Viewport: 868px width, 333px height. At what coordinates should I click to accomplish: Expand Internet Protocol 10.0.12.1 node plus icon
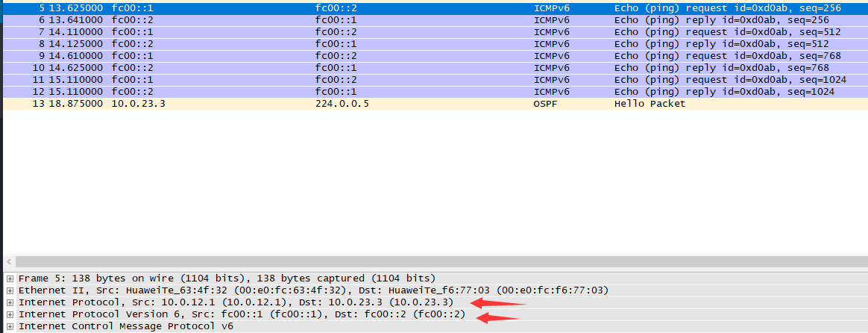[10, 302]
